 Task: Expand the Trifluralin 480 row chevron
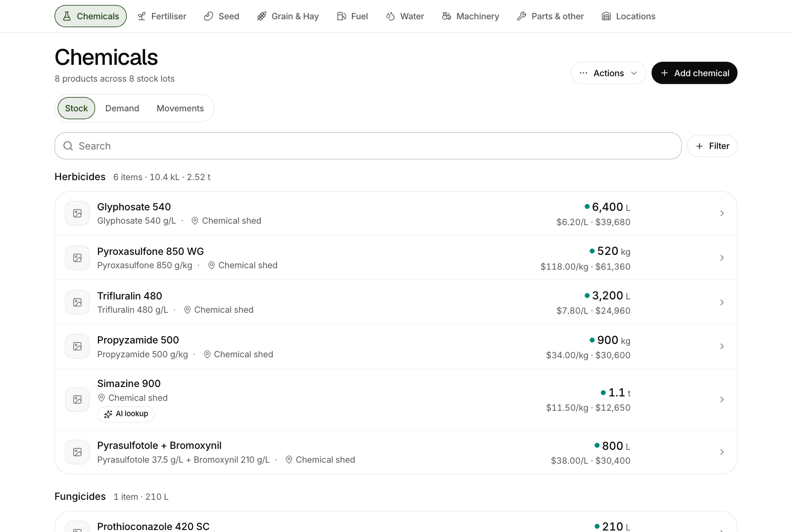point(722,302)
